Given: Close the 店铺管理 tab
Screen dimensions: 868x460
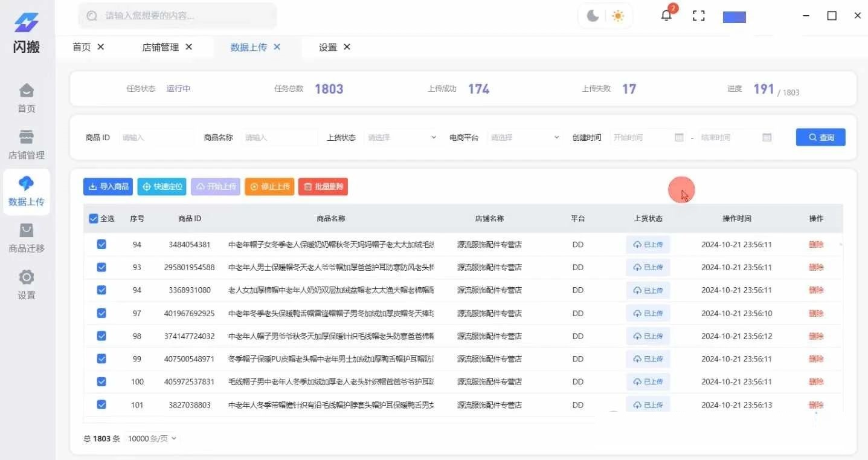Looking at the screenshot, I should (189, 47).
